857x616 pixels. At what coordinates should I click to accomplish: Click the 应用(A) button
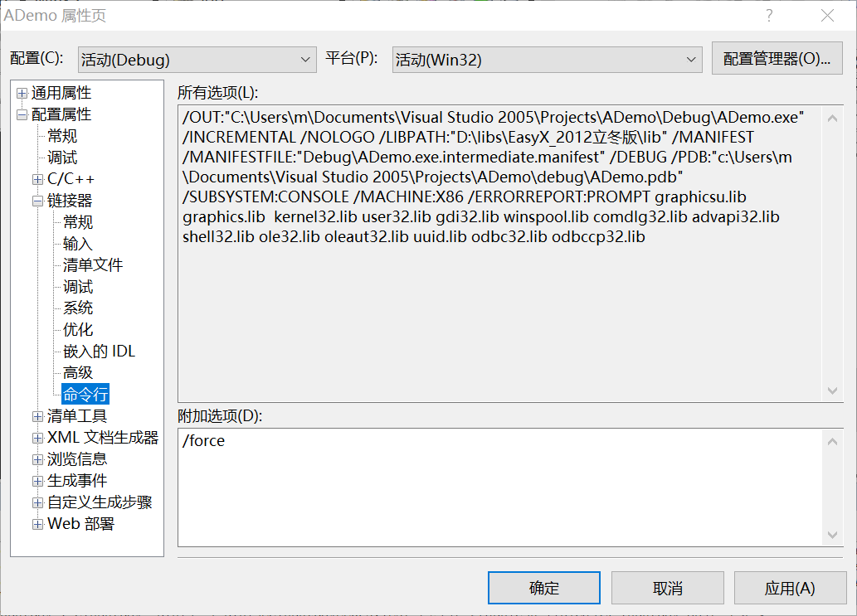click(x=789, y=589)
